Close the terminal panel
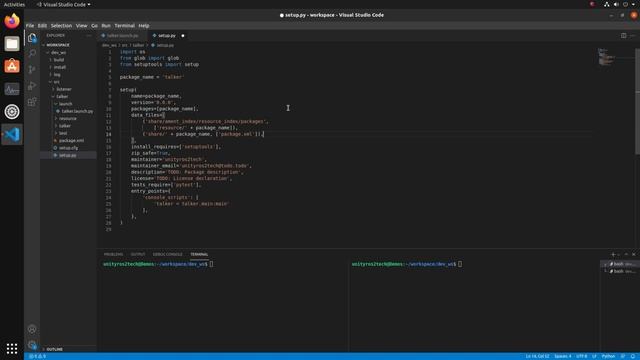The width and height of the screenshot is (640, 360). [x=633, y=254]
